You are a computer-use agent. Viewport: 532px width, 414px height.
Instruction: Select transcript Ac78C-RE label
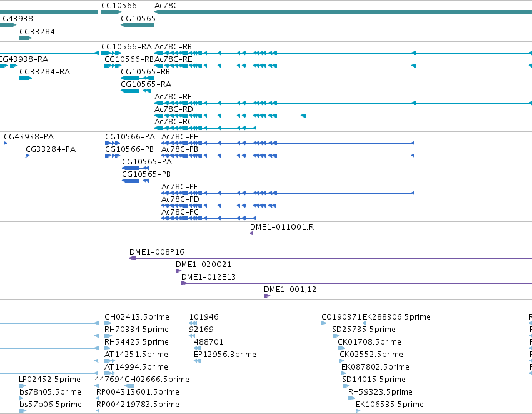pos(173,59)
